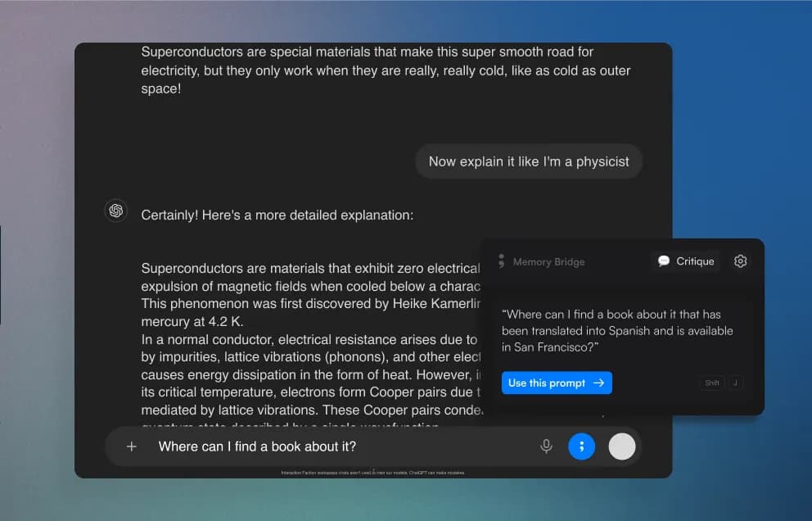Click the "Certainly! Here's a more detailed explanation" line
812x521 pixels.
[x=277, y=215]
